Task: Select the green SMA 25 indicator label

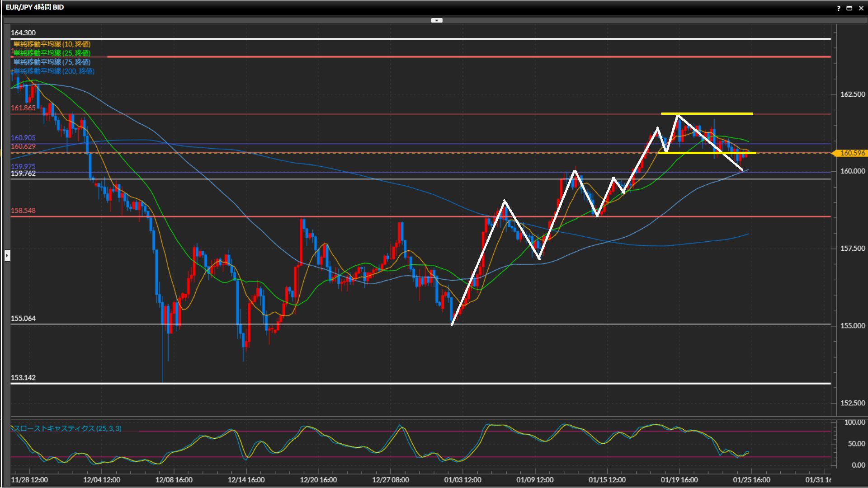Action: pyautogui.click(x=52, y=53)
